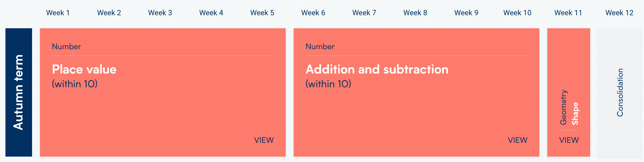The height and width of the screenshot is (162, 644).
Task: Select the Week 7 column header
Action: click(364, 13)
